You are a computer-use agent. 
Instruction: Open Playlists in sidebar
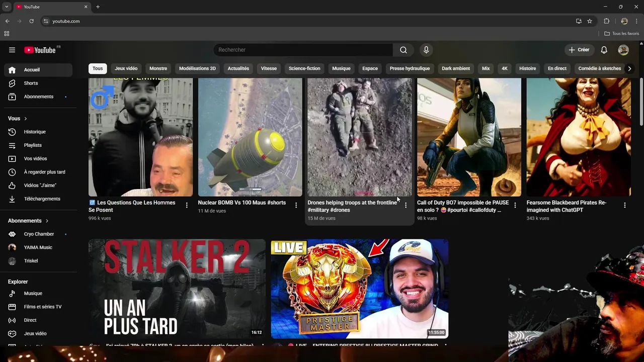click(38, 145)
